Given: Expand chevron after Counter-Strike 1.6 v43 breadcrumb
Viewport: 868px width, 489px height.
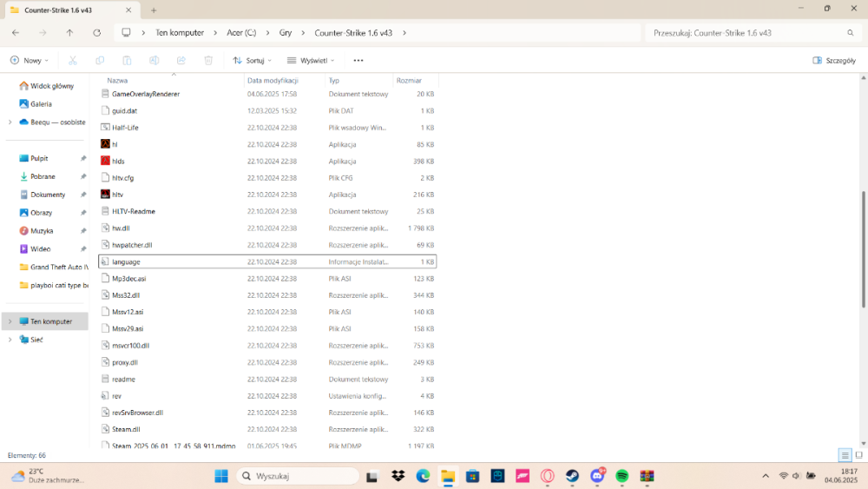Looking at the screenshot, I should tap(404, 33).
